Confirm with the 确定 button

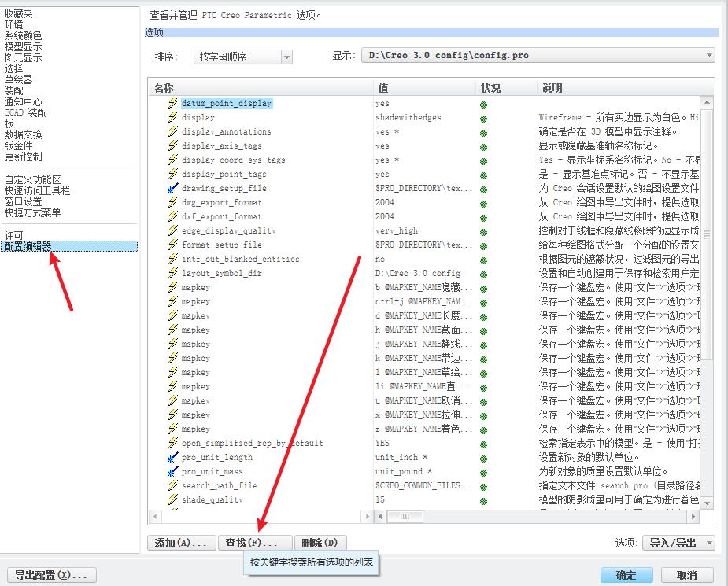pos(626,575)
